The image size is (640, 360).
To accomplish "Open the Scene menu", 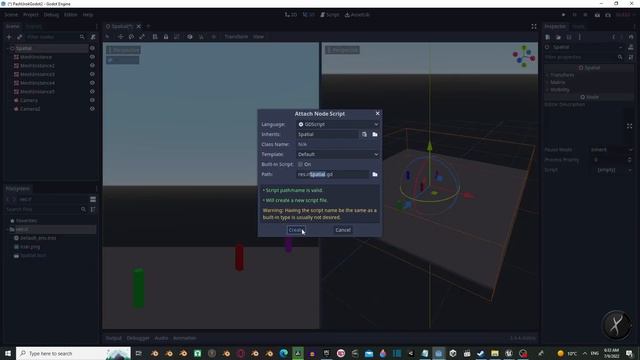I will (x=11, y=15).
